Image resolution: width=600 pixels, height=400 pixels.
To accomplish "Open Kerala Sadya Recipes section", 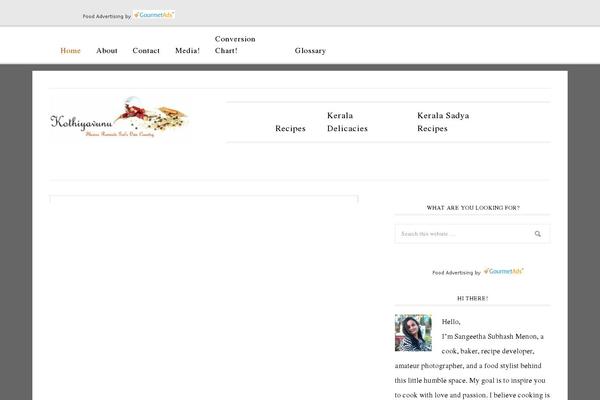I will click(443, 122).
